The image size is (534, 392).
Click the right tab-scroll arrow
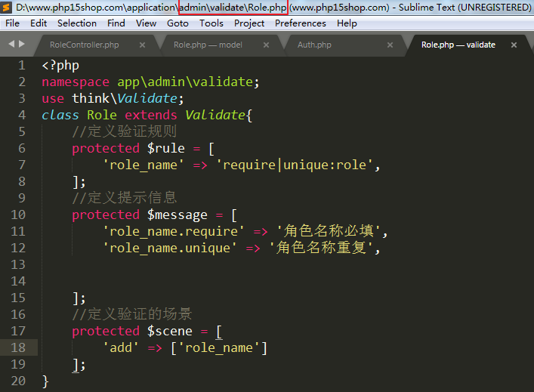(x=21, y=45)
